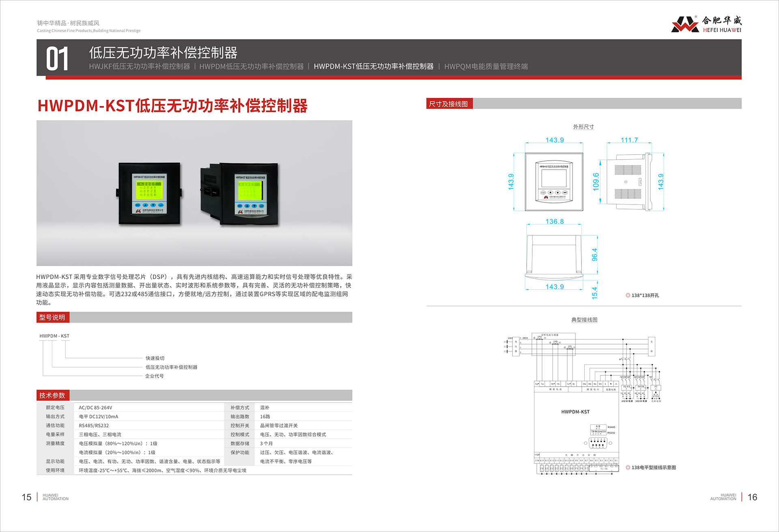Viewport: 779px width, 532px height.
Task: Click the 型号说明 section label
Action: coord(52,317)
